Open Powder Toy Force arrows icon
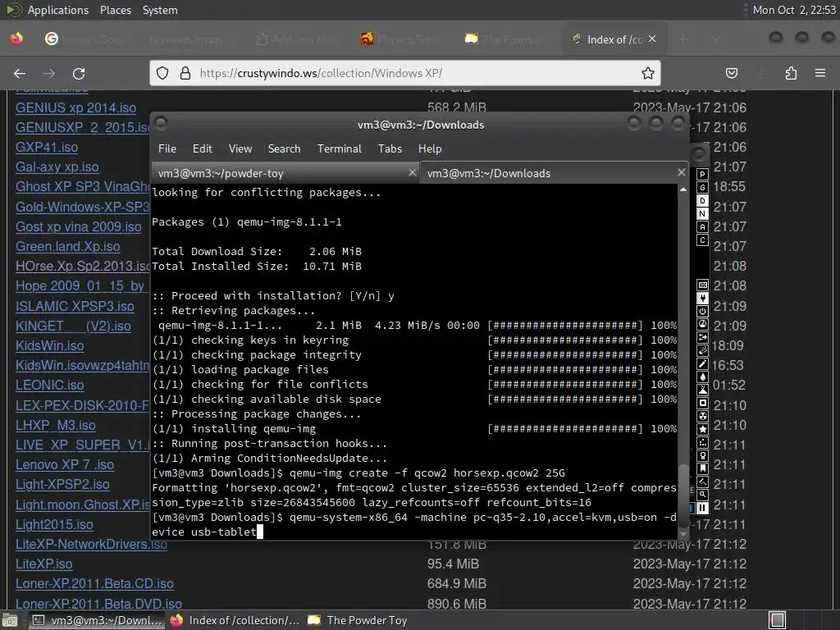840x630 pixels. pyautogui.click(x=702, y=337)
